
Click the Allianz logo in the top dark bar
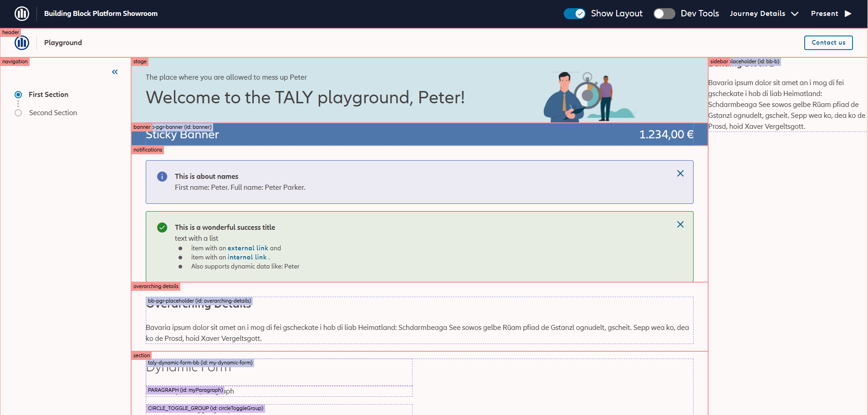pyautogui.click(x=22, y=14)
